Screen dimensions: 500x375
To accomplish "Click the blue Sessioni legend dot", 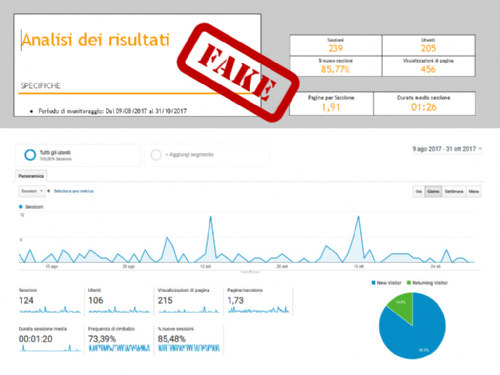I will pos(21,207).
